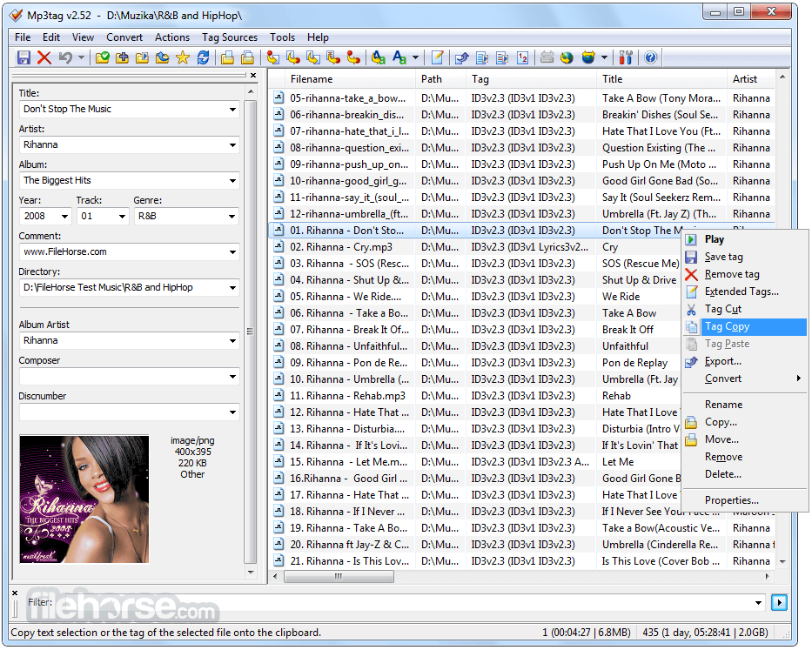812x650 pixels.
Task: Click the Favorite directory star icon
Action: coord(181,57)
